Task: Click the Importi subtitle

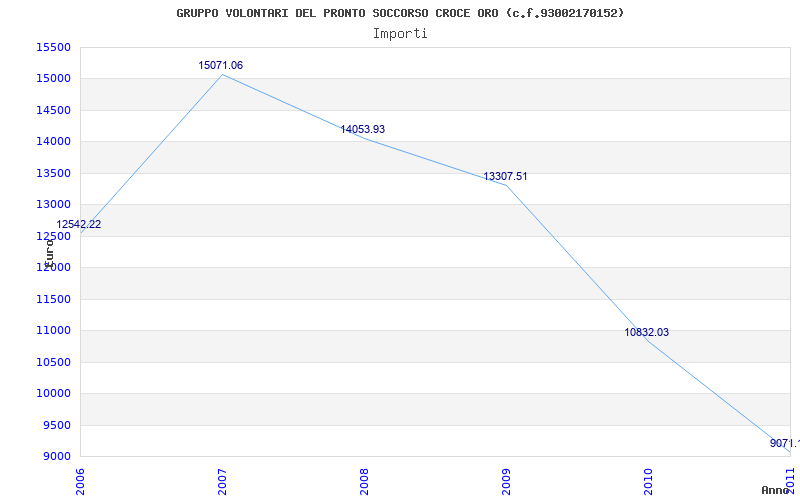Action: coord(400,34)
